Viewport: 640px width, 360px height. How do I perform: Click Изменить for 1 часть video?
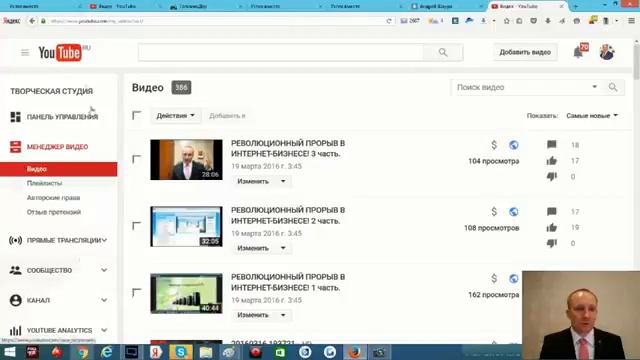(x=253, y=315)
